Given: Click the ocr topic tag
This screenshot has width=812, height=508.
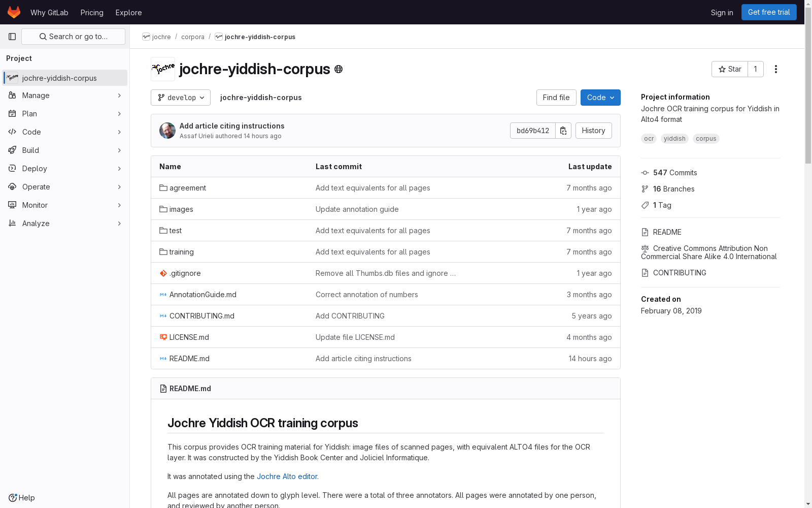Looking at the screenshot, I should [649, 139].
